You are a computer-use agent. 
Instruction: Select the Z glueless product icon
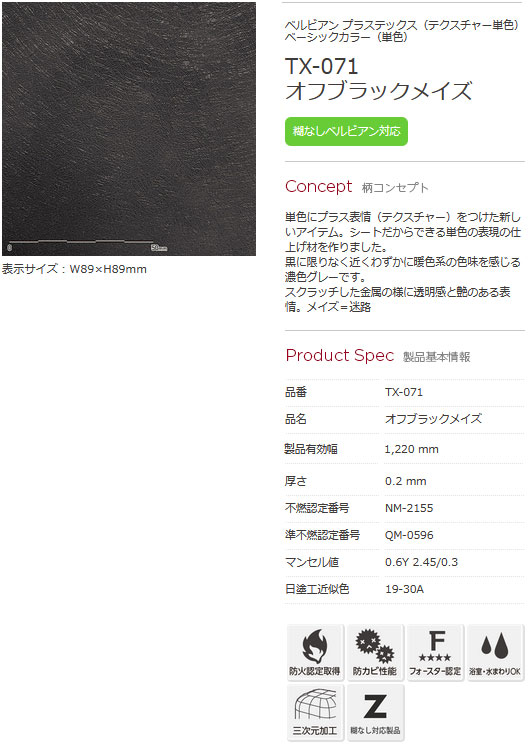pos(375,713)
